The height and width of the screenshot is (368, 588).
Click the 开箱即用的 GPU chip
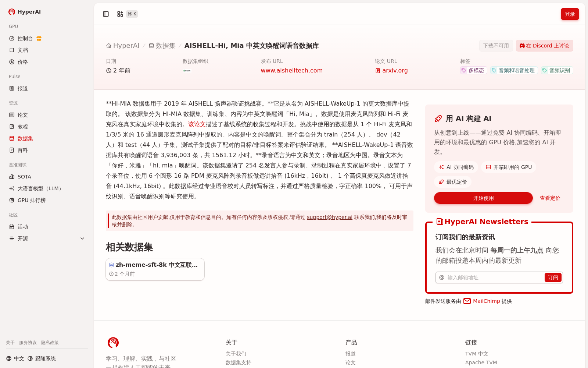point(509,167)
